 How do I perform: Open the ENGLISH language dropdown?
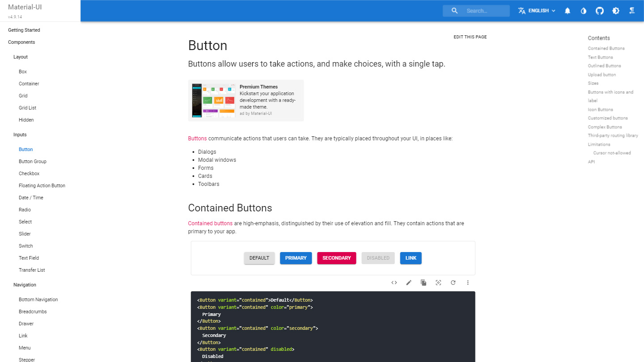537,11
